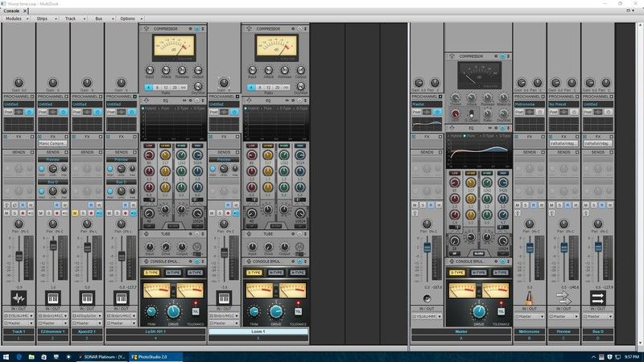This screenshot has height=362, width=644.
Task: Click the Master bus volume fader
Action: [427, 248]
